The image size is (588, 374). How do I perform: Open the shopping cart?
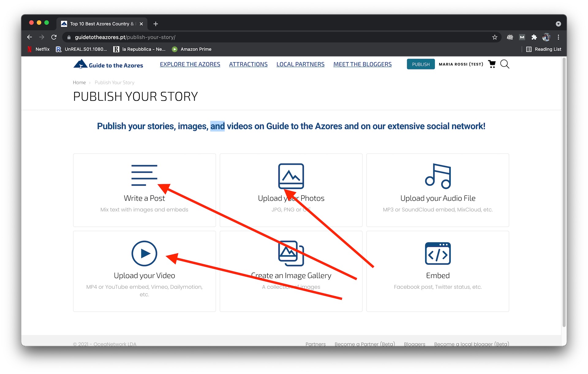click(x=492, y=64)
